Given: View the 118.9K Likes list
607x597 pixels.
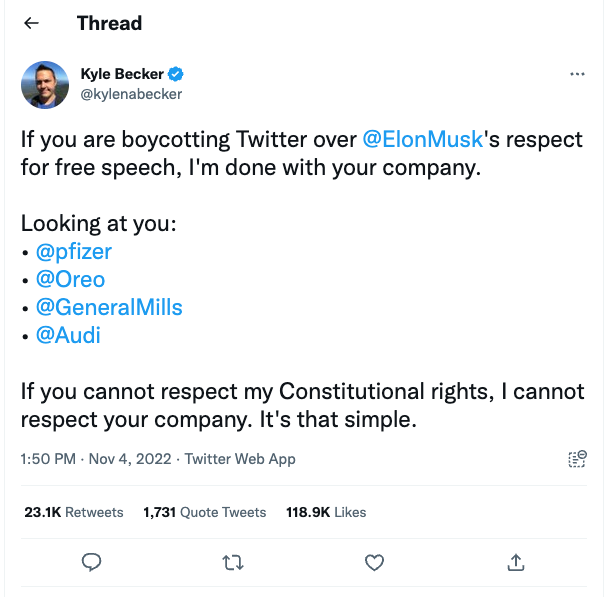Looking at the screenshot, I should click(326, 512).
